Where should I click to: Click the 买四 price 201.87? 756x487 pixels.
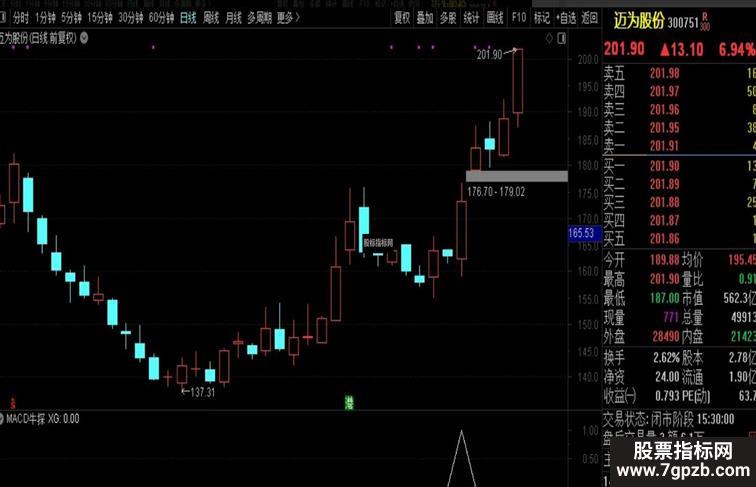tap(664, 220)
